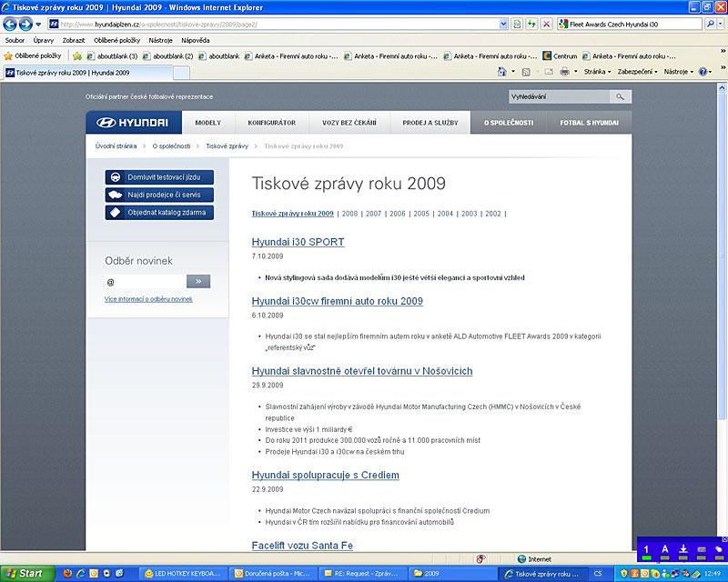Viewport: 728px width, 582px height.
Task: Open the Nástroje menu in menu bar
Action: (x=161, y=40)
